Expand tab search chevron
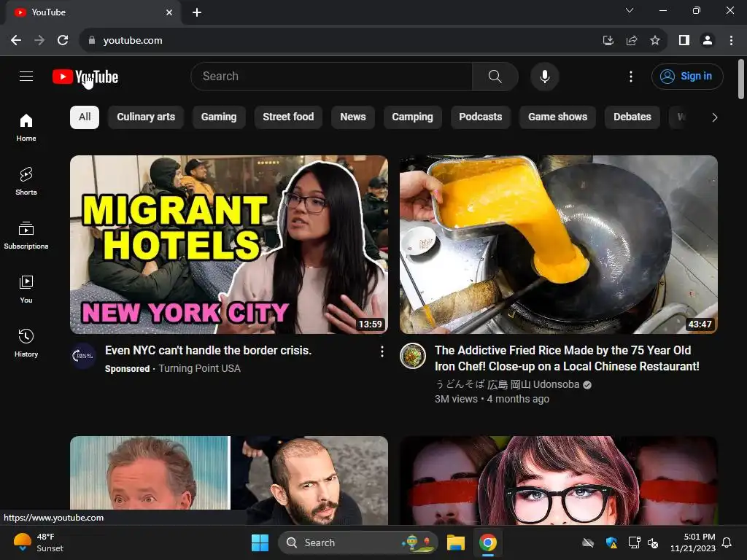 [630, 10]
